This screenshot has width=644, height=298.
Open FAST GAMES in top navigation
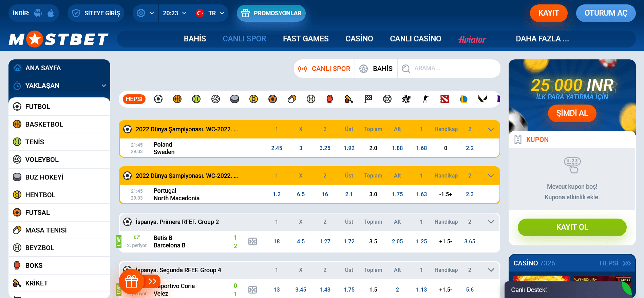pos(306,39)
